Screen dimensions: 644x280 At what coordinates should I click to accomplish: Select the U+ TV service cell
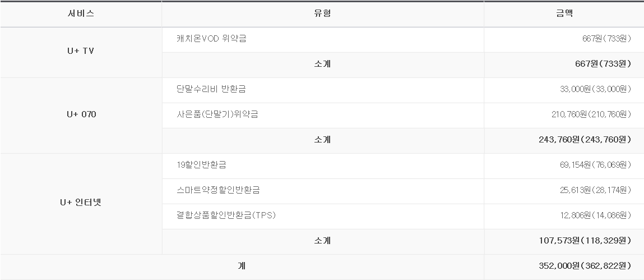(81, 51)
